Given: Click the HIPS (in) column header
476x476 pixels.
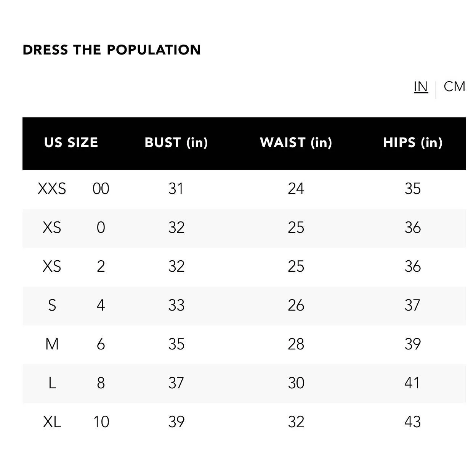Looking at the screenshot, I should click(x=413, y=143).
